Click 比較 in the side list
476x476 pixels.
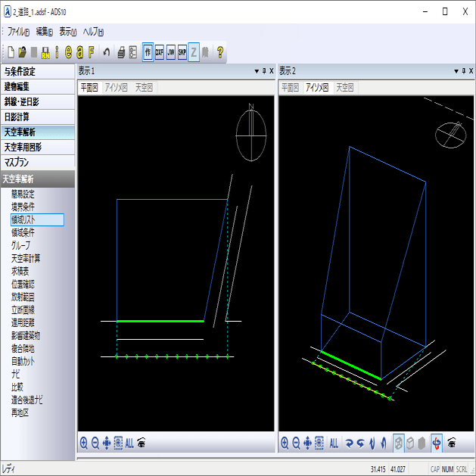[17, 387]
